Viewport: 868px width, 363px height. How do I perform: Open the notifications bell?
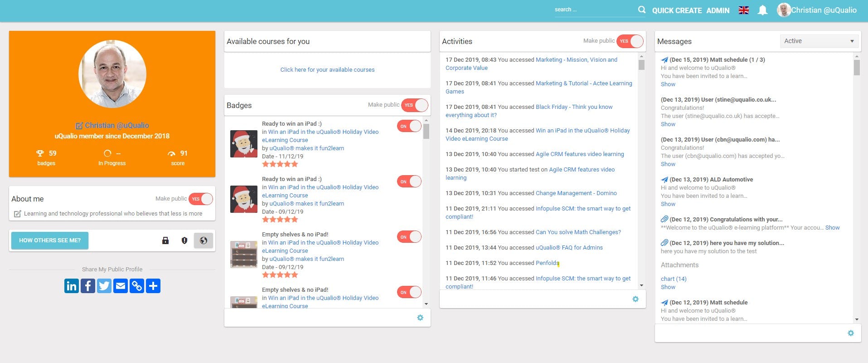click(x=762, y=10)
